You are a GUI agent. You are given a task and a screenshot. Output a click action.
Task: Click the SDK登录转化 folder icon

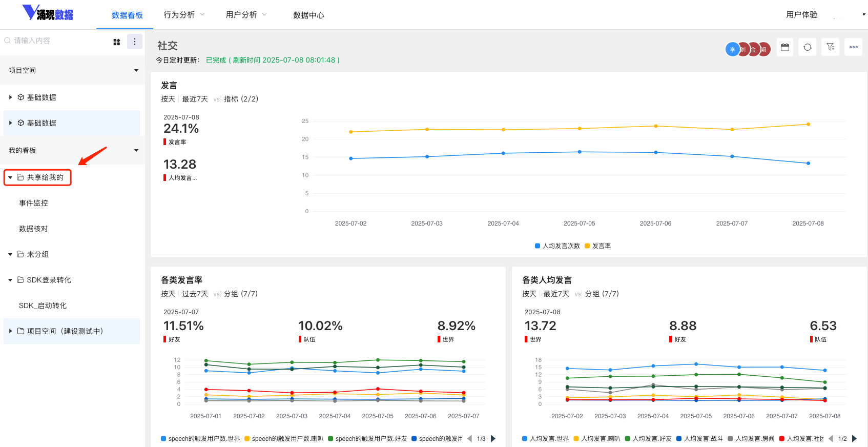click(x=21, y=280)
